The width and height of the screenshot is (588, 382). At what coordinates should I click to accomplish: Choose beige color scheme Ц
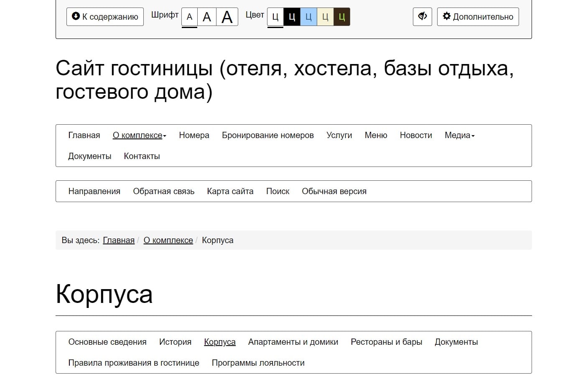pos(325,17)
